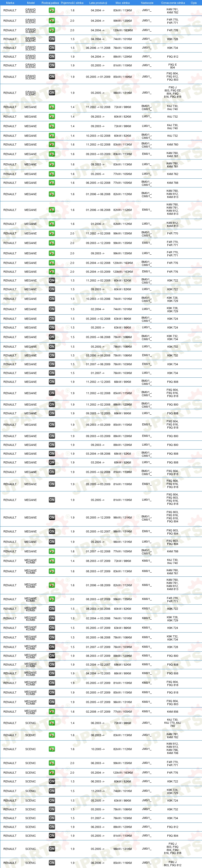Select date cell '01.2006 -> 08.2009'

(x=98, y=585)
